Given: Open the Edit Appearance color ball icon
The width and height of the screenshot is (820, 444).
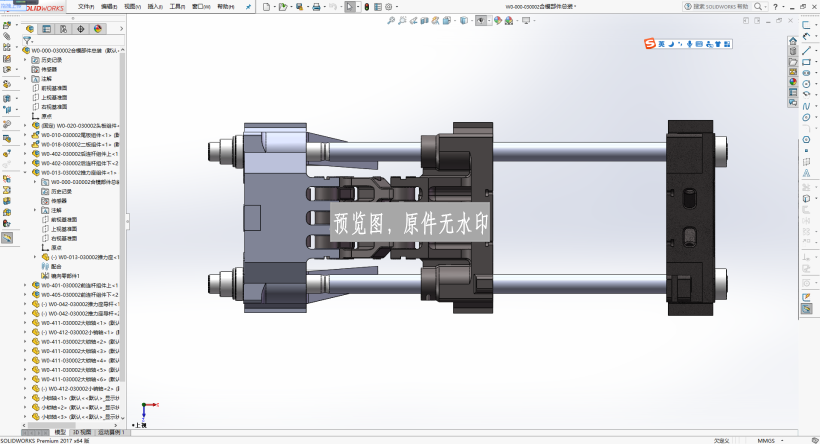Looking at the screenshot, I should pyautogui.click(x=497, y=20).
